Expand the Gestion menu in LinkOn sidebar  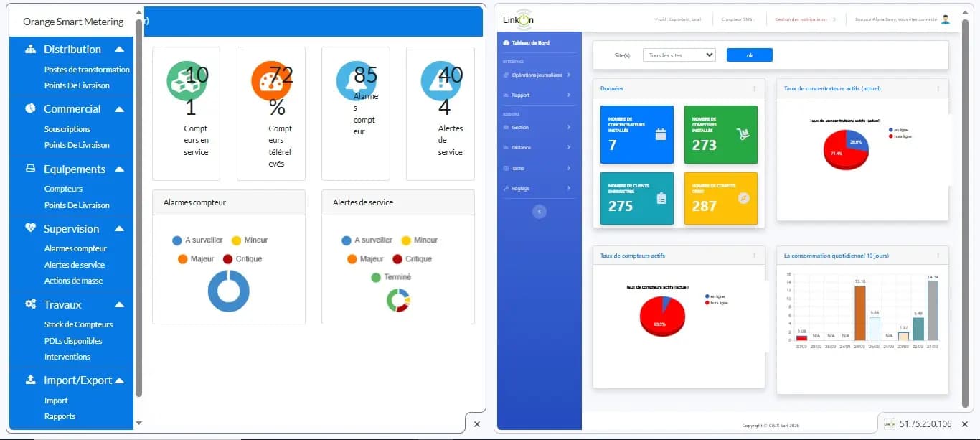point(539,127)
